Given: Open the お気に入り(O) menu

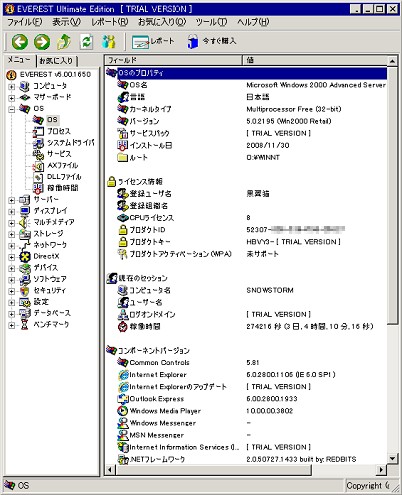Looking at the screenshot, I should (x=162, y=22).
